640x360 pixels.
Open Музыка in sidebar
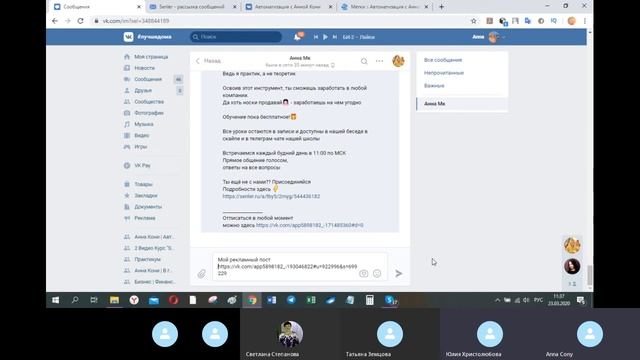[144, 124]
